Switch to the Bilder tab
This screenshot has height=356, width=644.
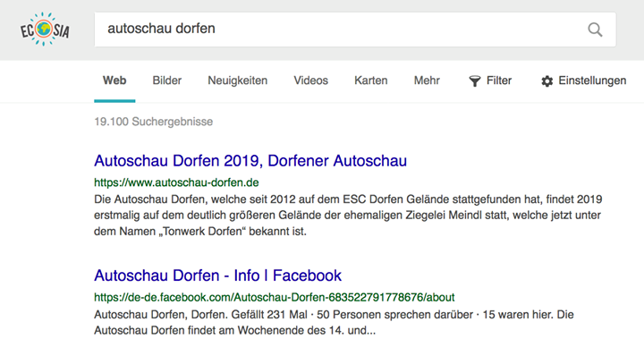click(166, 81)
